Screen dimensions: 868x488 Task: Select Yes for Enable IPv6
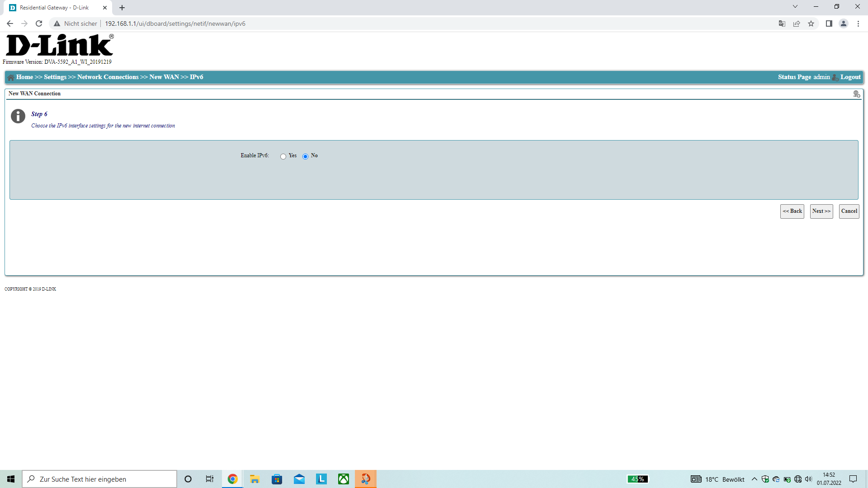point(283,156)
